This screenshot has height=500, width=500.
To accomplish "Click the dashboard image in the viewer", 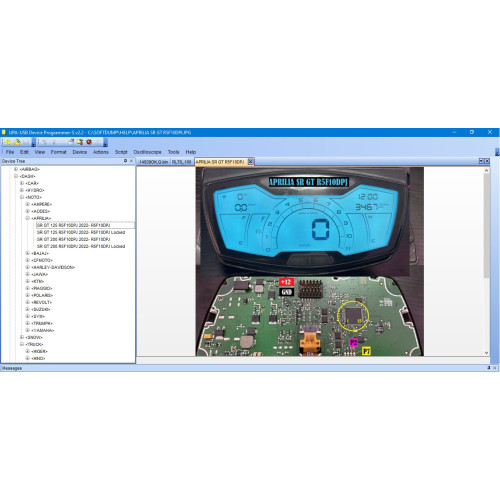I will point(310,262).
